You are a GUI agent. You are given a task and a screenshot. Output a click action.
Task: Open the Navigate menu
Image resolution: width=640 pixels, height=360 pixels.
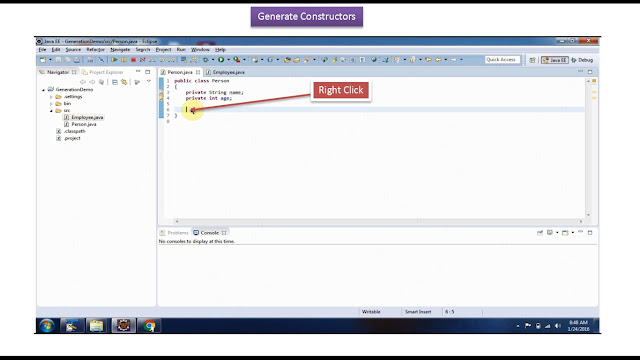pos(120,49)
